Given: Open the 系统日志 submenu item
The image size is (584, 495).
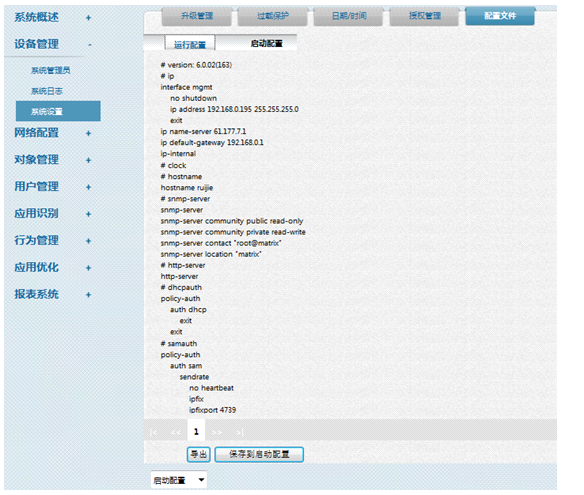Looking at the screenshot, I should click(47, 91).
